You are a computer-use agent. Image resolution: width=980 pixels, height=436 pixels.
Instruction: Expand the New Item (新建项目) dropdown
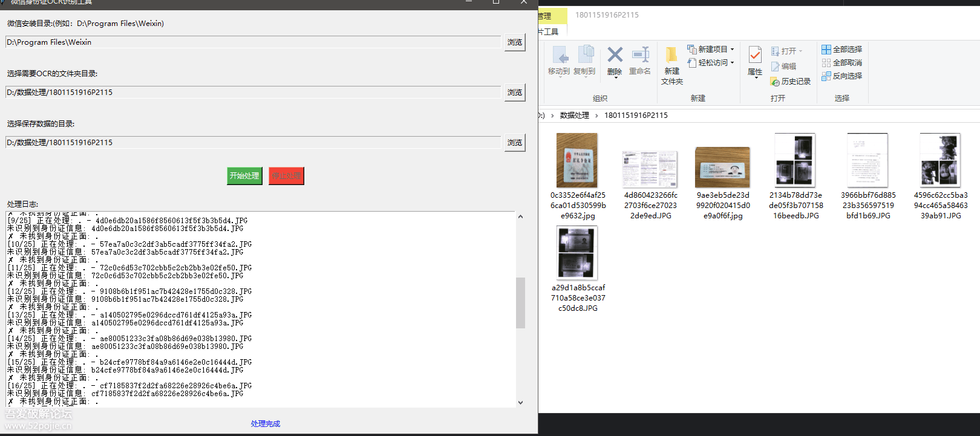pos(732,50)
